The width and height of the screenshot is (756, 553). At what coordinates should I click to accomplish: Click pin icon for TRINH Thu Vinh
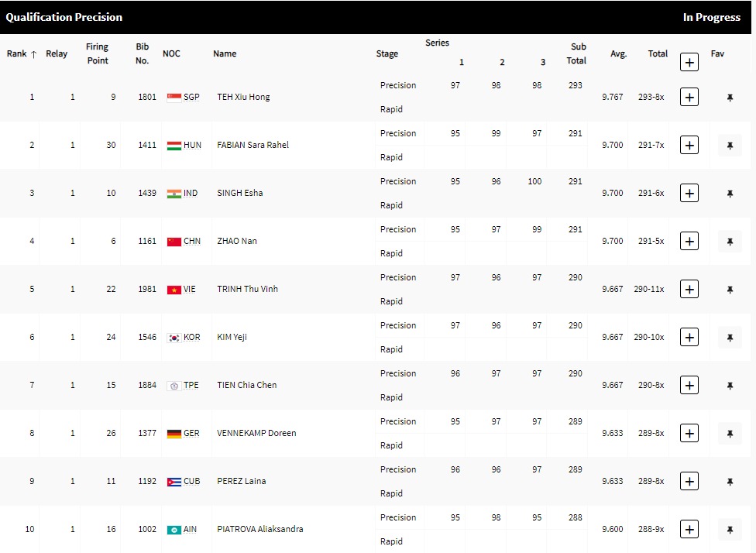(730, 289)
